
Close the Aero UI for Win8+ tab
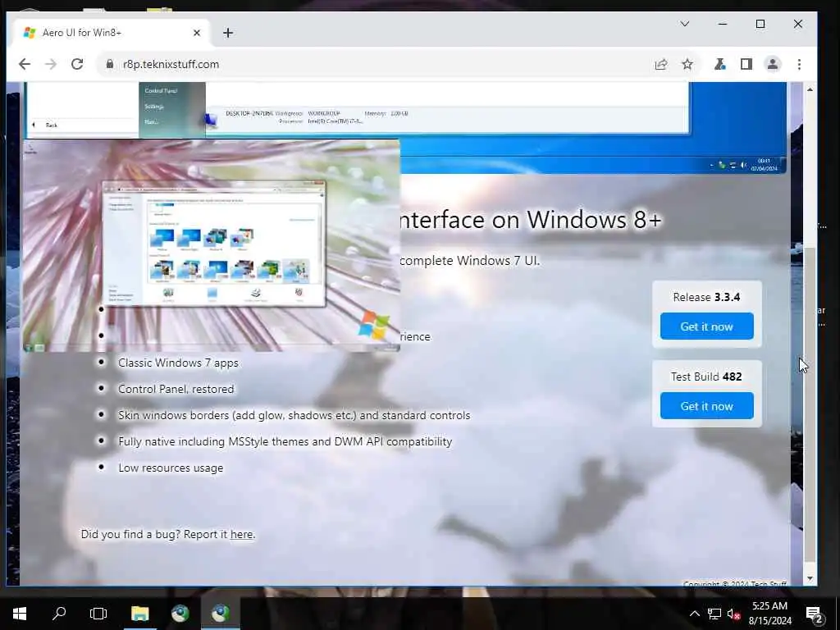197,33
